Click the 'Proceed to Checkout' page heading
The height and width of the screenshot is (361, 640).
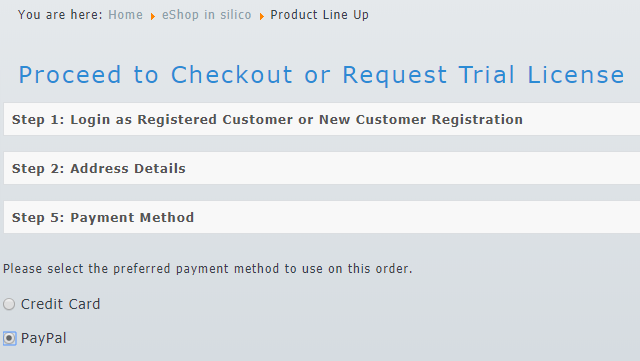click(x=155, y=75)
